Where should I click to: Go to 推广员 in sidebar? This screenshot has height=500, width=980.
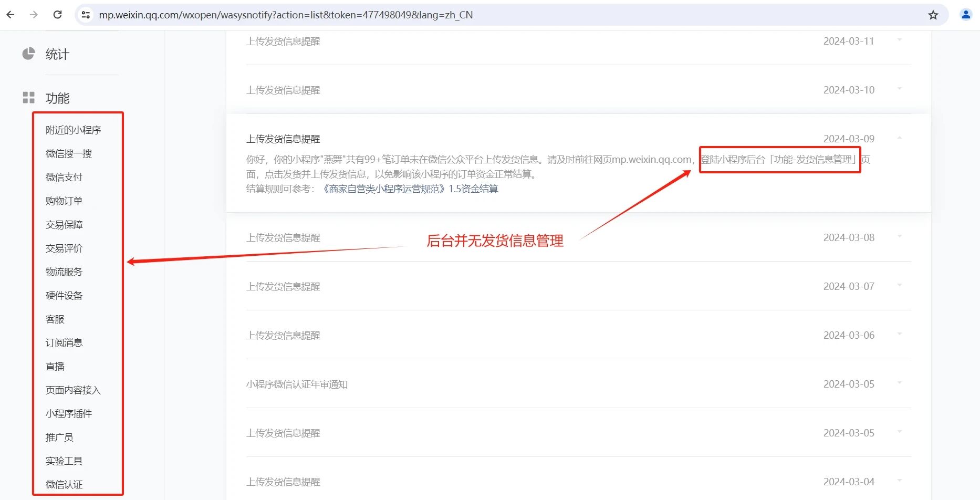[59, 437]
